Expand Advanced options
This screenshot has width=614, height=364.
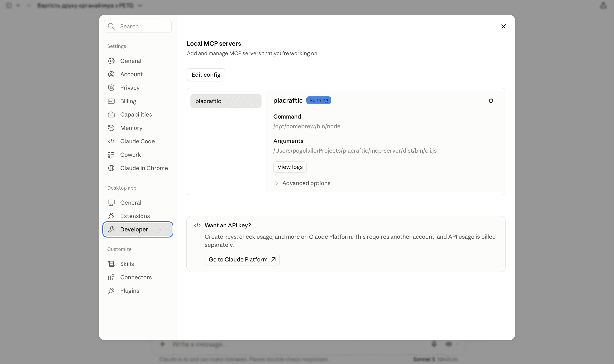[302, 183]
